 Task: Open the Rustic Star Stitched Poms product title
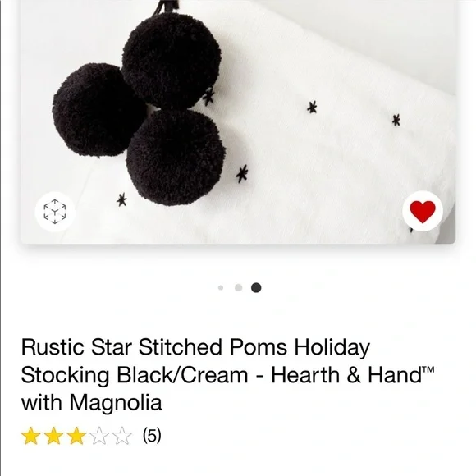227,374
